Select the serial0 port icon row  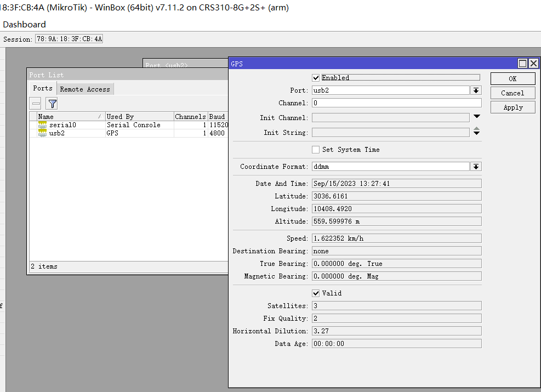pyautogui.click(x=43, y=125)
